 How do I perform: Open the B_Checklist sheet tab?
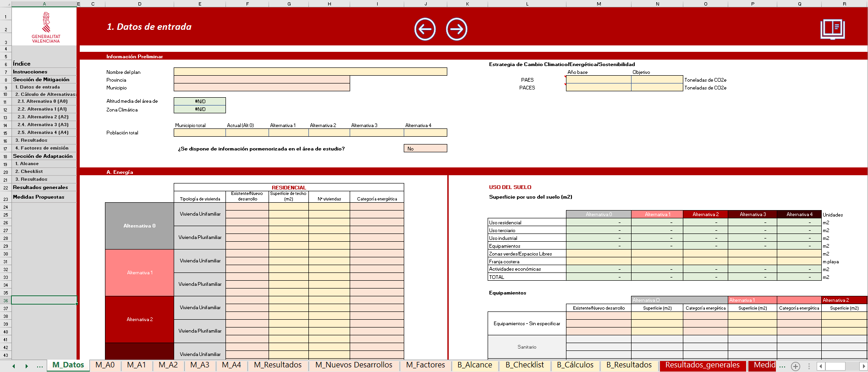(524, 365)
